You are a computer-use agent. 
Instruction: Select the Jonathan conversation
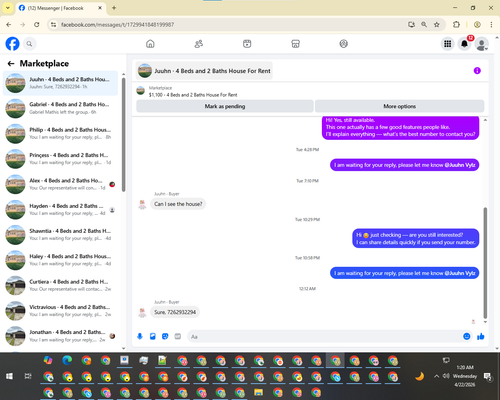(x=60, y=336)
